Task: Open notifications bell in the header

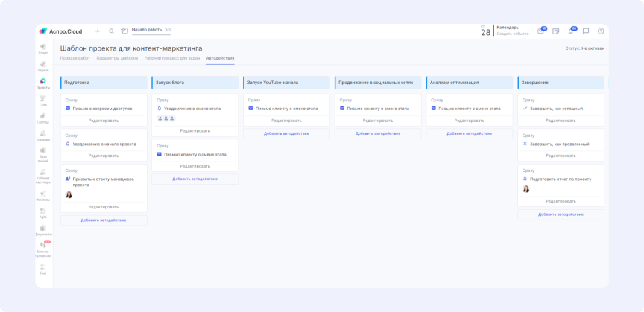Action: pyautogui.click(x=571, y=31)
